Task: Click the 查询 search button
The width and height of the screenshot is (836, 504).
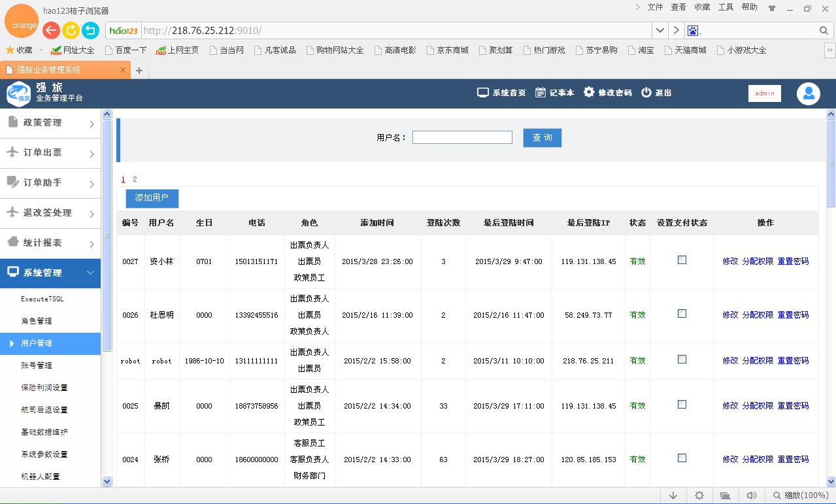Action: point(543,137)
